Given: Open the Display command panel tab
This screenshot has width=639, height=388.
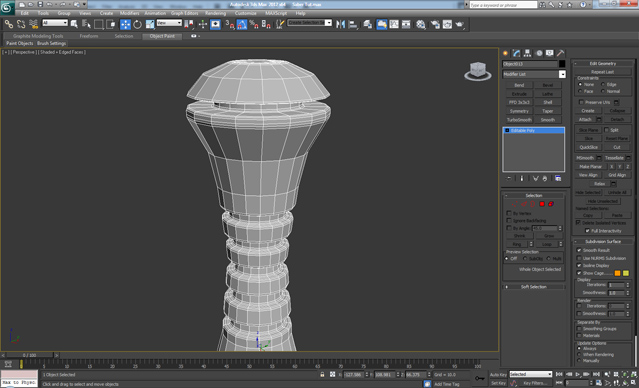Looking at the screenshot, I should (550, 53).
